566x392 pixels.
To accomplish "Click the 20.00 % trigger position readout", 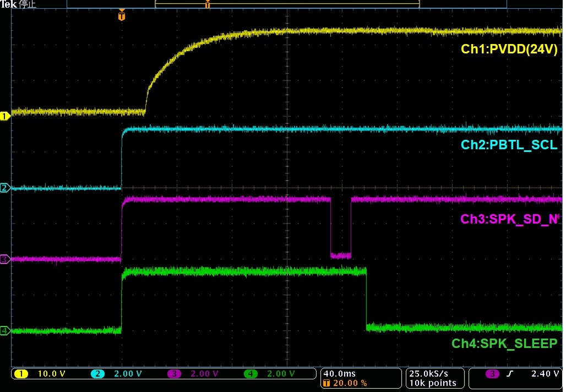I will point(350,383).
